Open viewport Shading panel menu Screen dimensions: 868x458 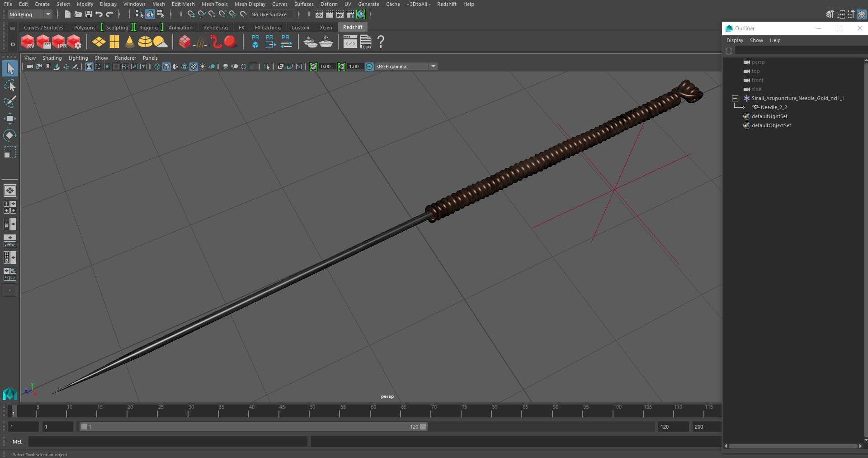(x=52, y=58)
